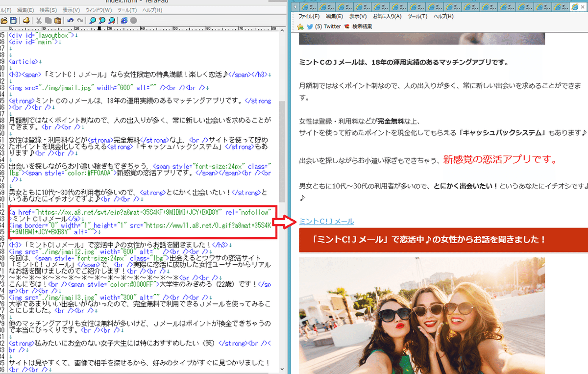Click the greyed Redo arrow icon in TeraPad

[x=80, y=21]
